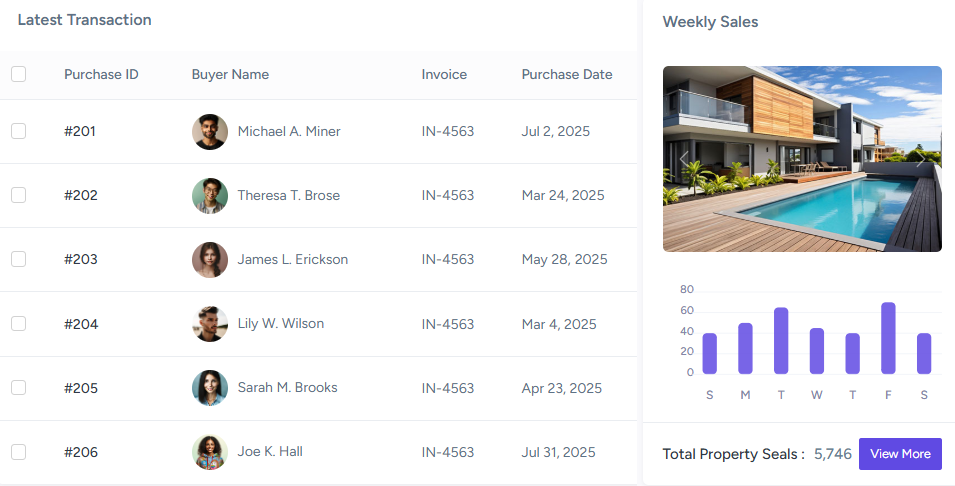This screenshot has width=955, height=486.
Task: Advance to next property image in carousel
Action: click(920, 159)
